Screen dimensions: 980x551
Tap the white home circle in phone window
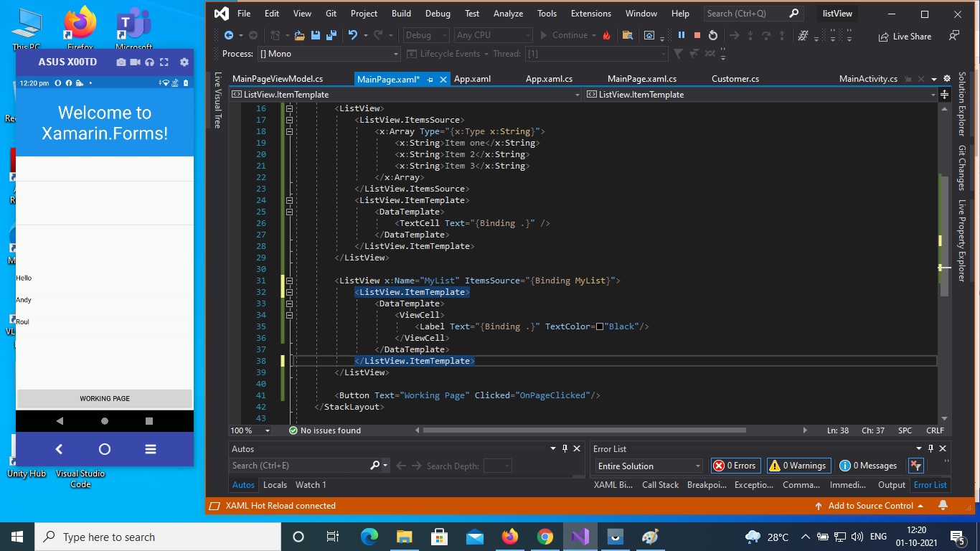(x=105, y=449)
